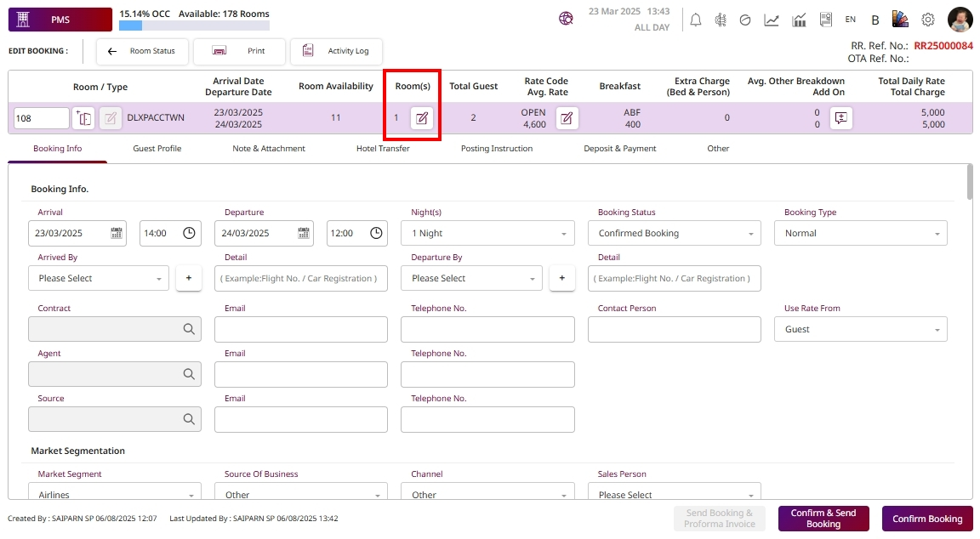This screenshot has width=980, height=539.
Task: Click the Rooms edit pencil icon
Action: point(422,118)
